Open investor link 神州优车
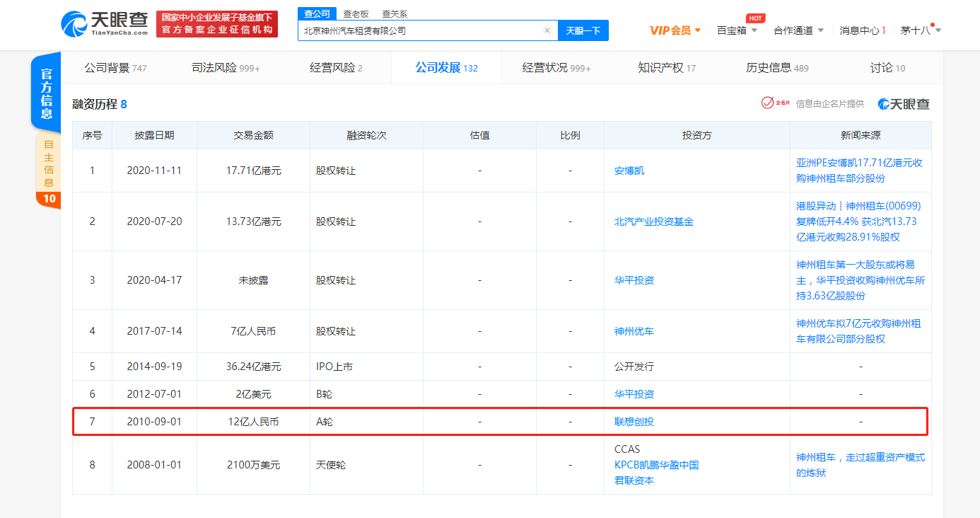 tap(634, 331)
